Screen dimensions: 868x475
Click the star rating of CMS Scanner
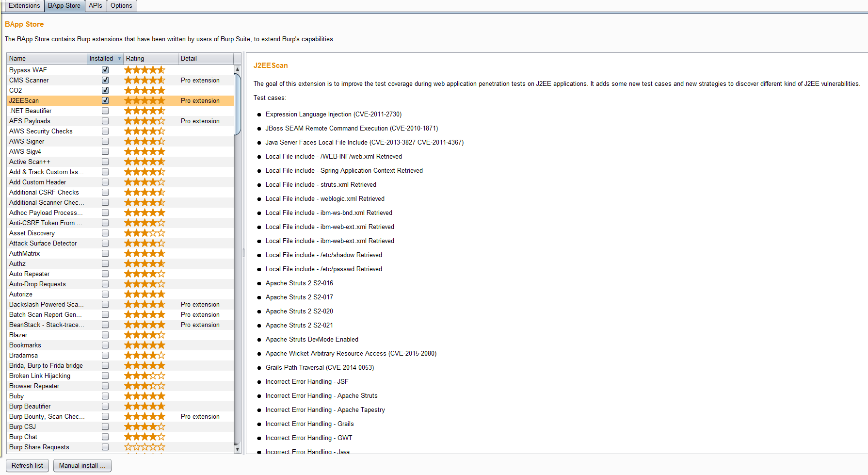coord(145,80)
